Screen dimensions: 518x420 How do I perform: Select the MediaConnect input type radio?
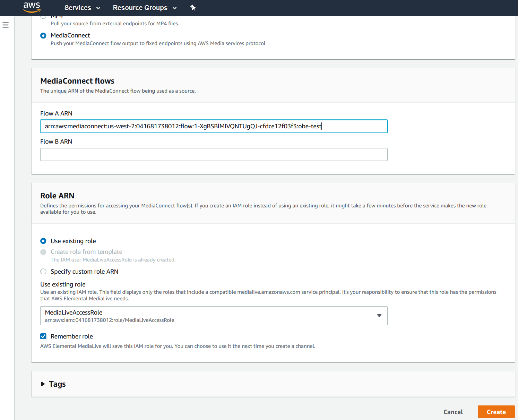(43, 35)
